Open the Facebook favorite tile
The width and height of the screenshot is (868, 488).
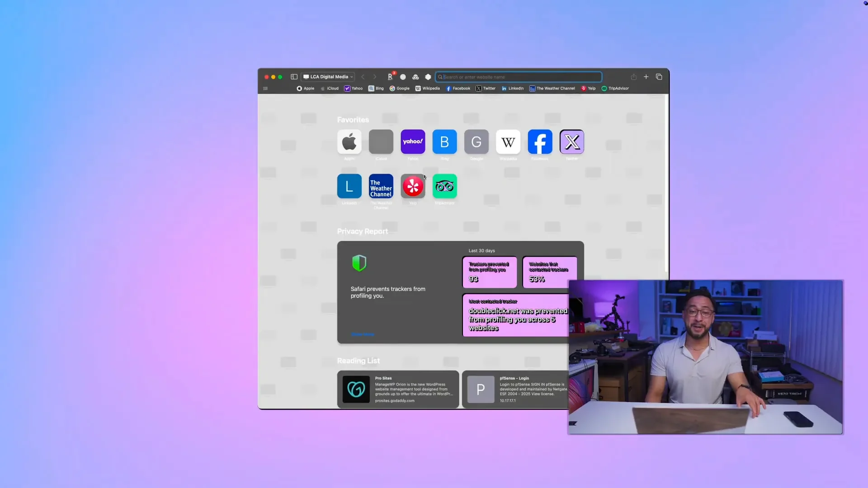(x=540, y=142)
